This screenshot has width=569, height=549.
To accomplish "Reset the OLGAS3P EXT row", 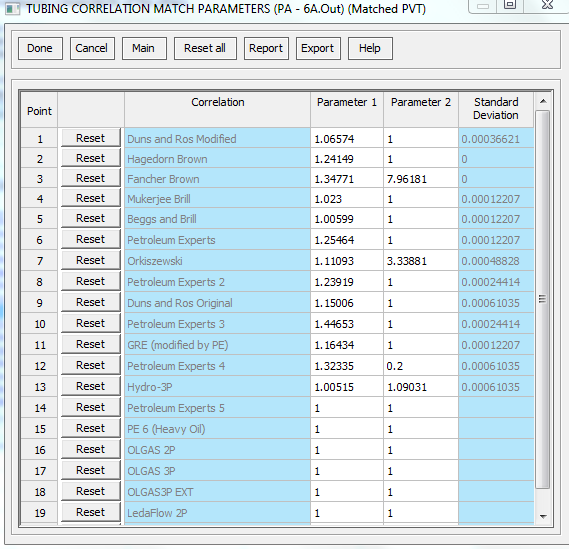I will [91, 492].
